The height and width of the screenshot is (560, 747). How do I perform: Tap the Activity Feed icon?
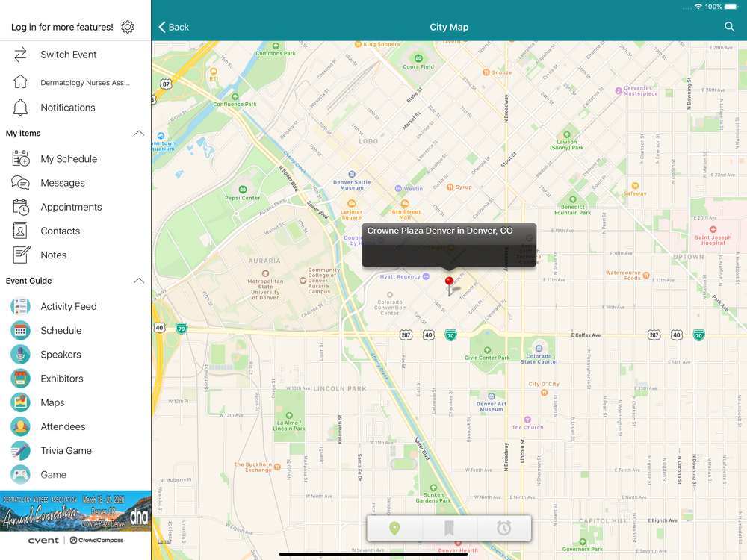click(20, 306)
